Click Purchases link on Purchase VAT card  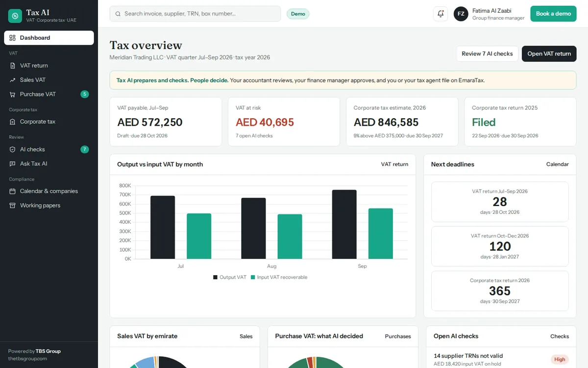tap(398, 336)
